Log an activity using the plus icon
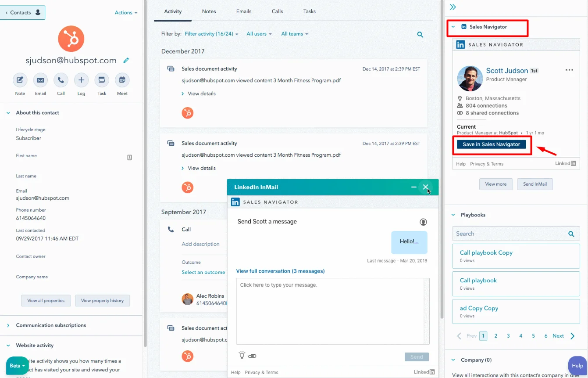 [81, 80]
